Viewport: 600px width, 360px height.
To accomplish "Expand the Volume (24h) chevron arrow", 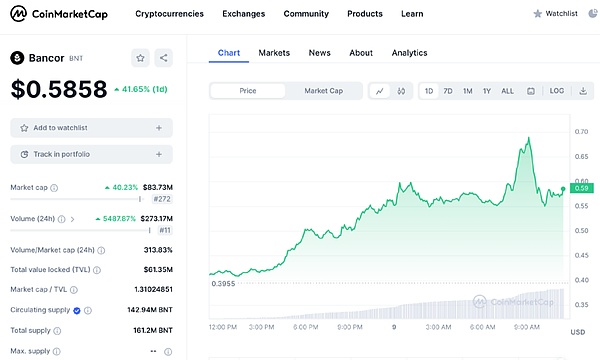I will coord(72,219).
